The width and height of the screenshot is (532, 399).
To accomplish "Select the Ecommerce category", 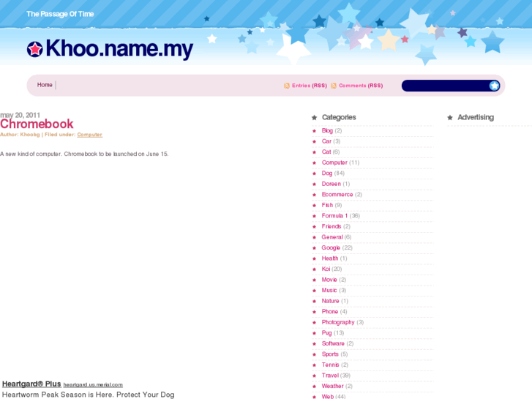I will coord(337,195).
